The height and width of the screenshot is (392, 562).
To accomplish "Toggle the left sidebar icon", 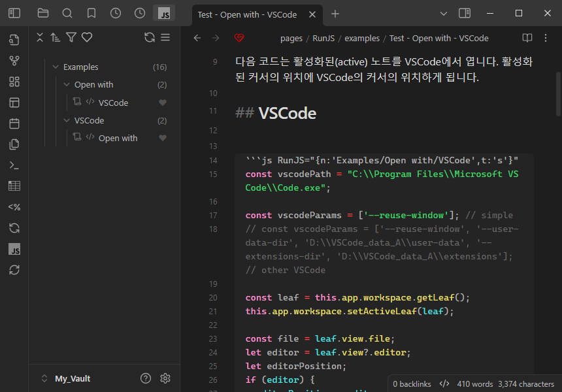I will pyautogui.click(x=14, y=13).
